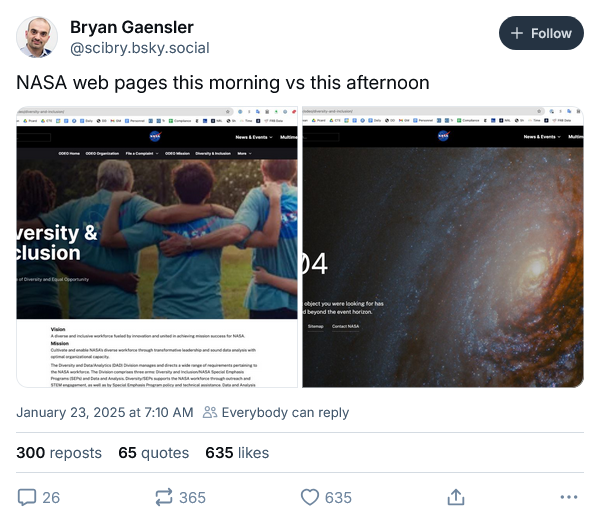Click Everybody can reply setting text
The height and width of the screenshot is (523, 600).
tap(285, 412)
